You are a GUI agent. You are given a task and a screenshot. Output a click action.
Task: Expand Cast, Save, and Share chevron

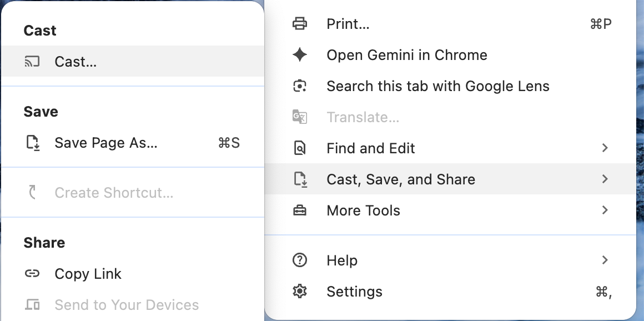605,179
